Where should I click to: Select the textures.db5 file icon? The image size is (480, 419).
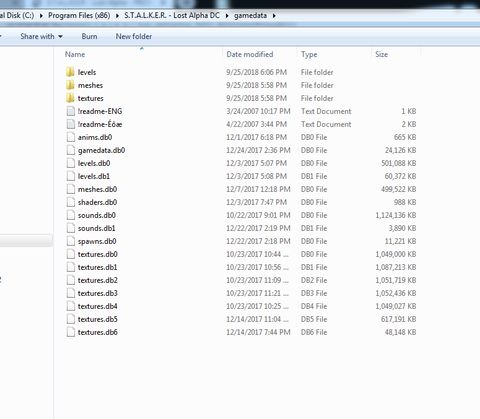[x=71, y=319]
